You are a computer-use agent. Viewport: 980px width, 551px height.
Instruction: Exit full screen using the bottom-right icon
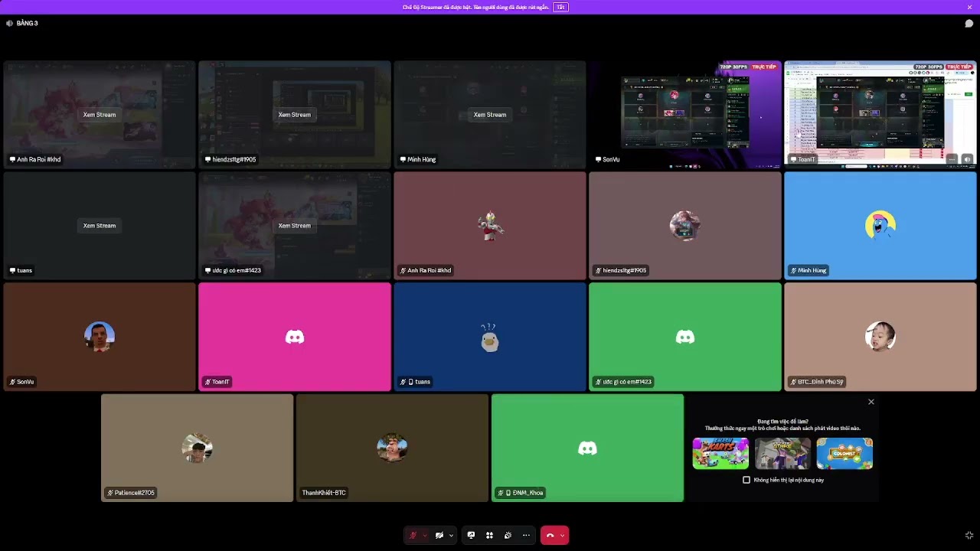click(x=969, y=536)
